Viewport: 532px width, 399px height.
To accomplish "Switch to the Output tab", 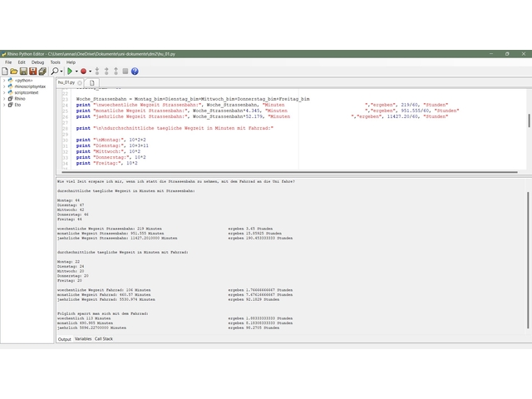I will tap(65, 339).
